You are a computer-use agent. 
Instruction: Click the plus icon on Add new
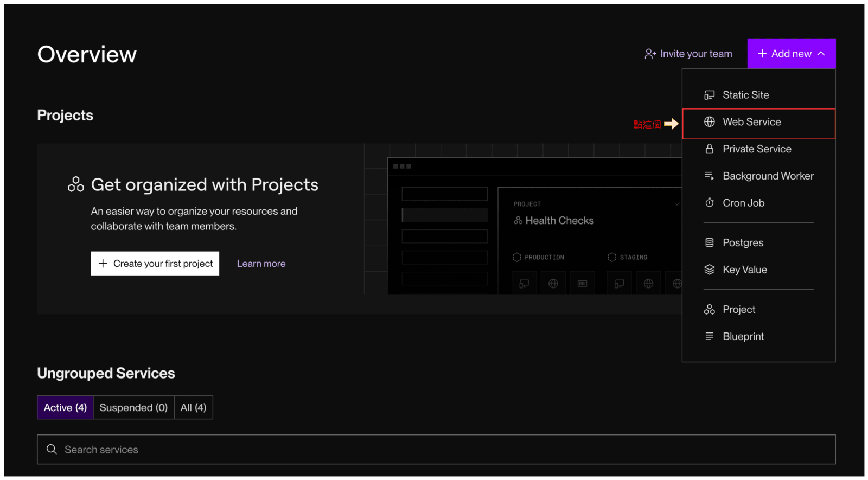tap(762, 54)
